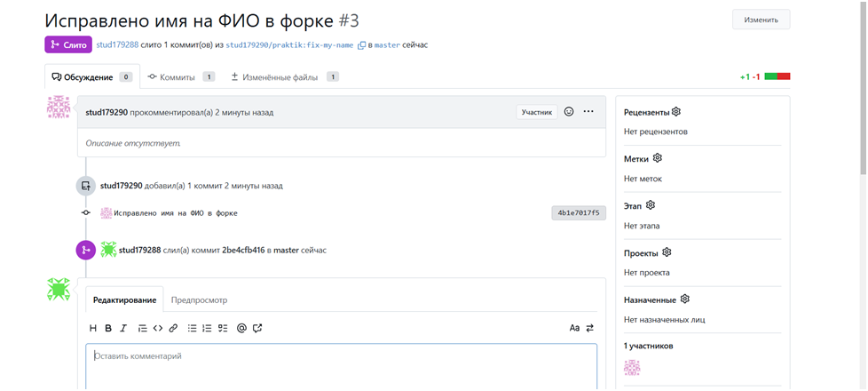The image size is (868, 391).
Task: Click the Heading toolbar icon
Action: tap(92, 328)
